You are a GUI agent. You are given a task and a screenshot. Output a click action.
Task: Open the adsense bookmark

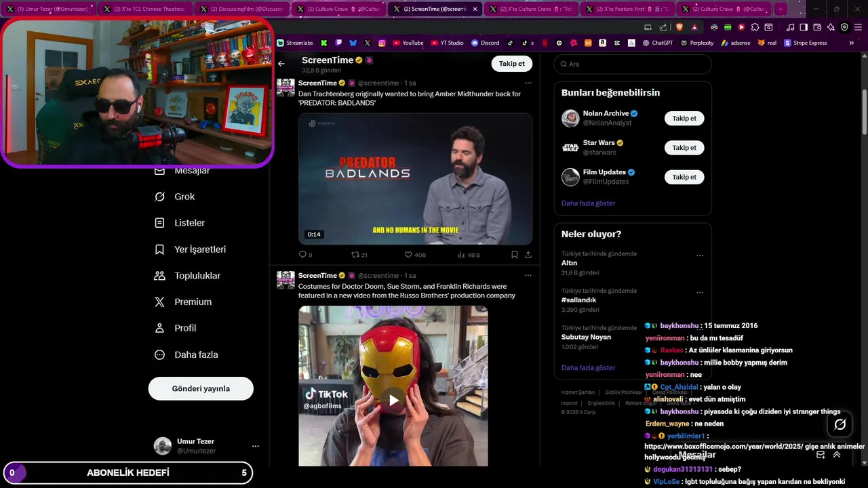(736, 43)
